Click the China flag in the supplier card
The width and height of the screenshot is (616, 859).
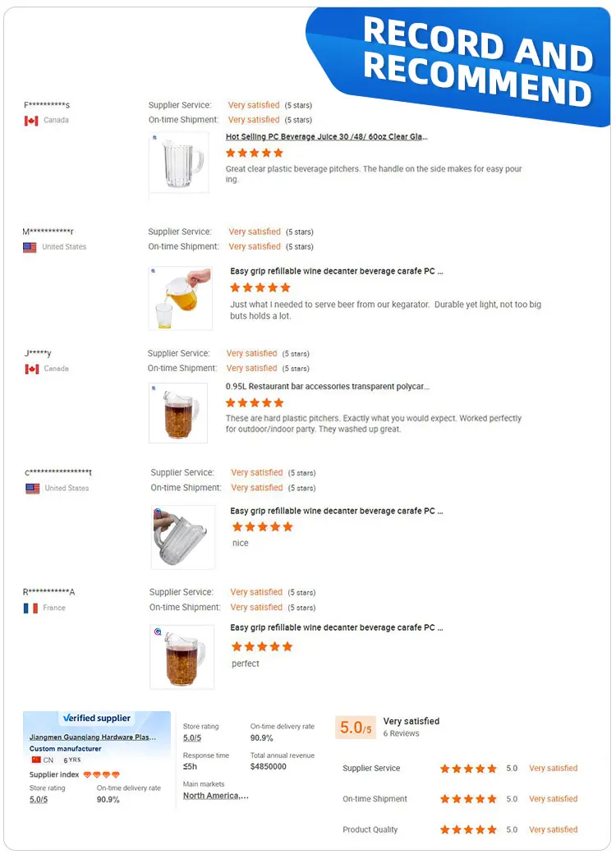pyautogui.click(x=35, y=760)
